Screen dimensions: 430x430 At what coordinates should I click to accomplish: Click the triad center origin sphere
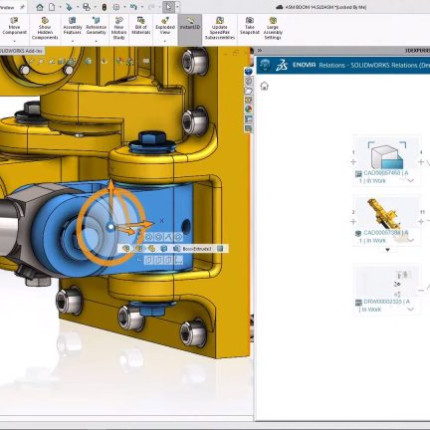[x=111, y=227]
